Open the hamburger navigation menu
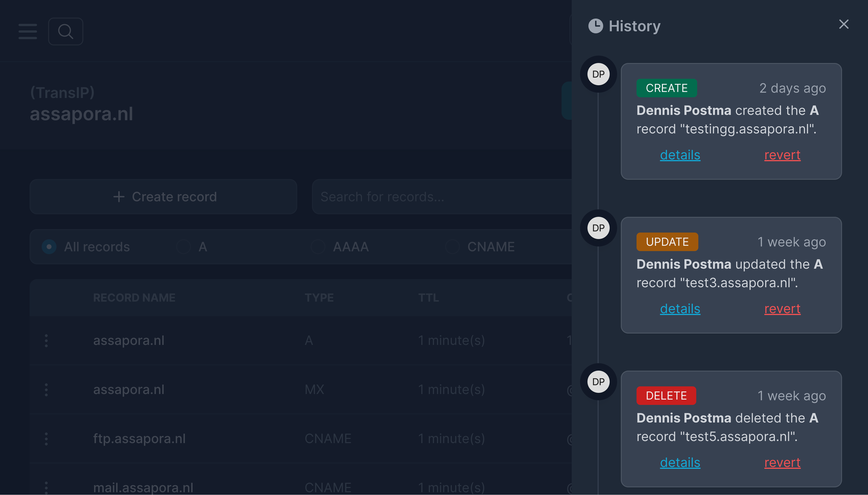The height and width of the screenshot is (495, 868). tap(28, 31)
